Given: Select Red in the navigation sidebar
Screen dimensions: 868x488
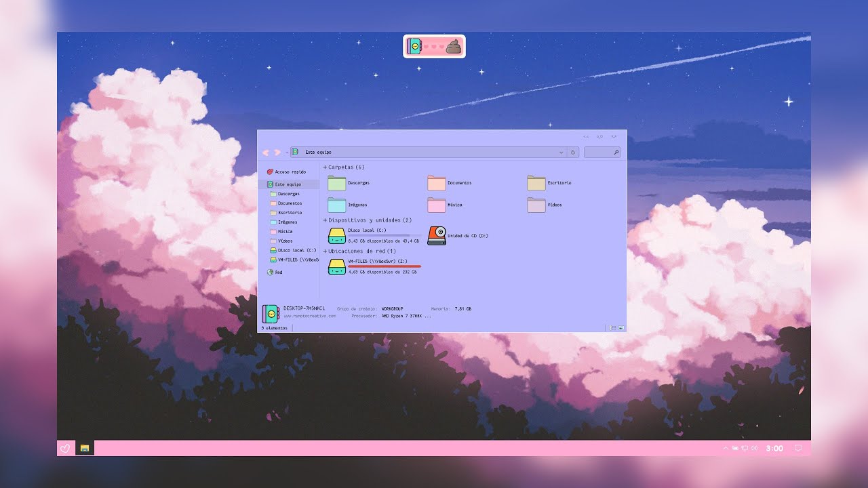Looking at the screenshot, I should [278, 272].
